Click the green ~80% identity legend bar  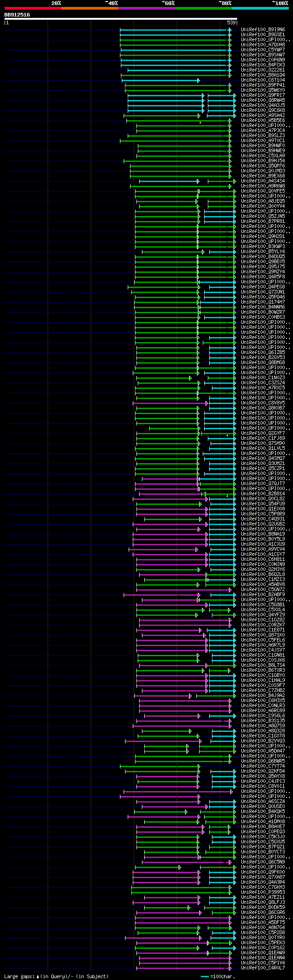(203, 8)
